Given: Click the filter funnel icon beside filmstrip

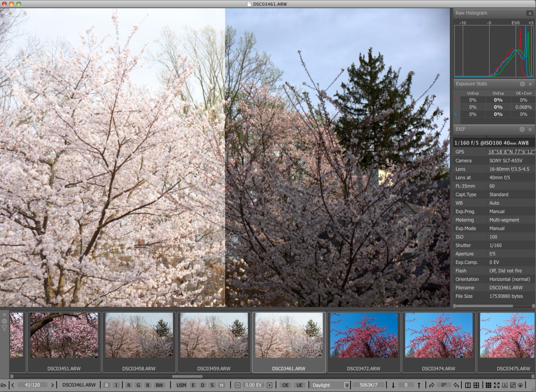Looking at the screenshot, I should (x=4, y=328).
